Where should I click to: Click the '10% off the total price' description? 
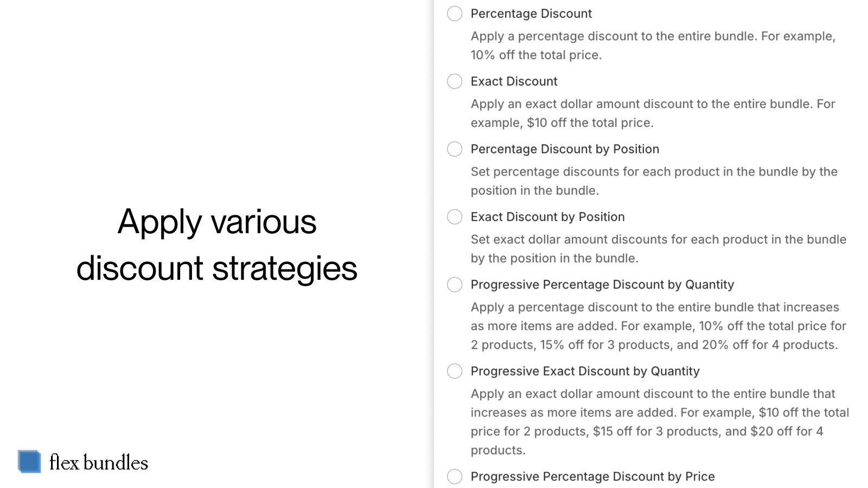pos(653,46)
